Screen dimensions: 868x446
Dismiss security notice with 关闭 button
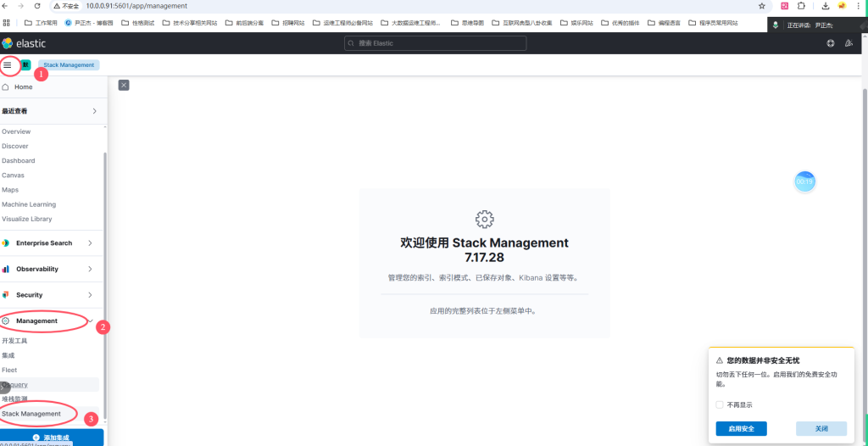point(821,428)
